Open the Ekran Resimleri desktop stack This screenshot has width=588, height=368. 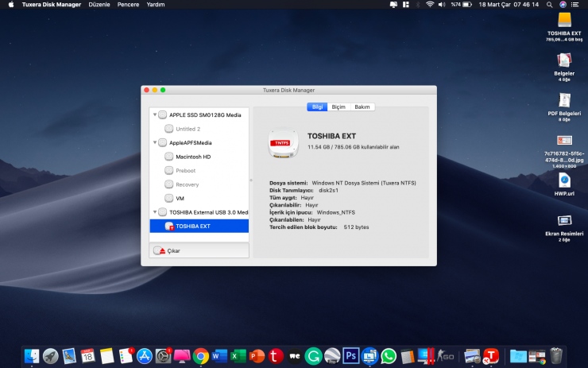tap(564, 221)
